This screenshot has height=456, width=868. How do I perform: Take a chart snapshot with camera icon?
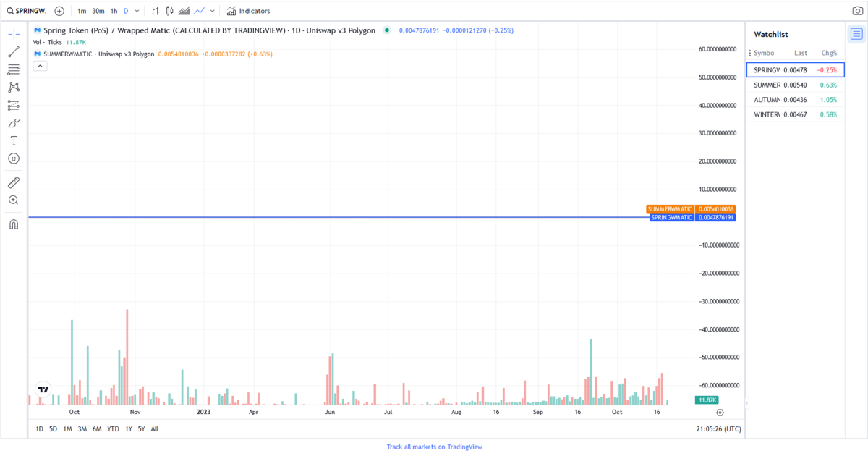(857, 11)
